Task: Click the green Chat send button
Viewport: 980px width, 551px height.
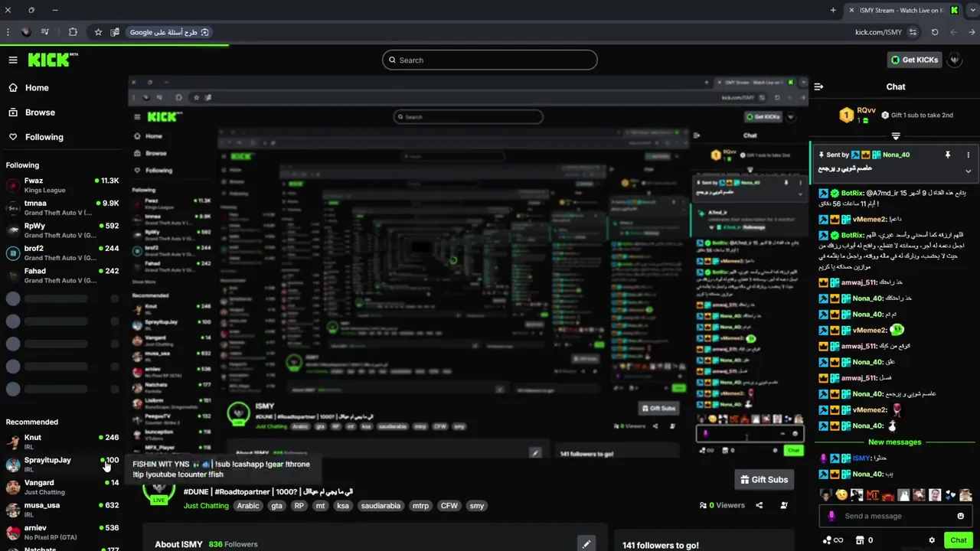Action: (959, 540)
